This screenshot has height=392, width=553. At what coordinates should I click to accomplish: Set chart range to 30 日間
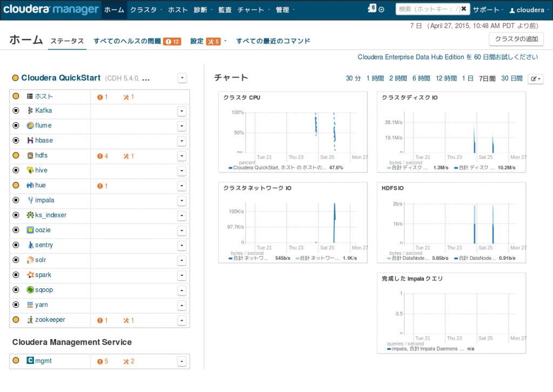click(x=512, y=78)
